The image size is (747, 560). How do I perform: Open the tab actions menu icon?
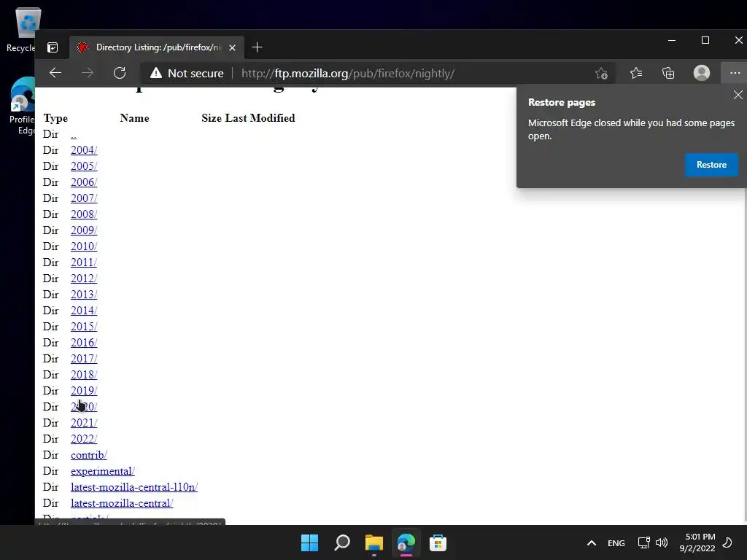(53, 47)
